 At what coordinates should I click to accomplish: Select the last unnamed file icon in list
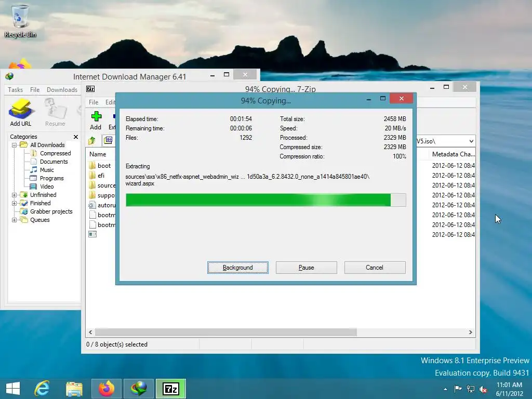[92, 234]
